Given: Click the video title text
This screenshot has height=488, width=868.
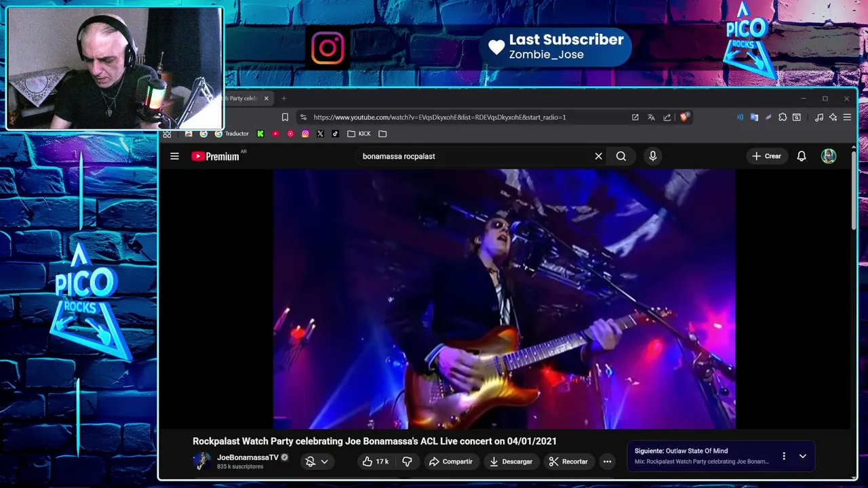Looking at the screenshot, I should click(x=374, y=441).
